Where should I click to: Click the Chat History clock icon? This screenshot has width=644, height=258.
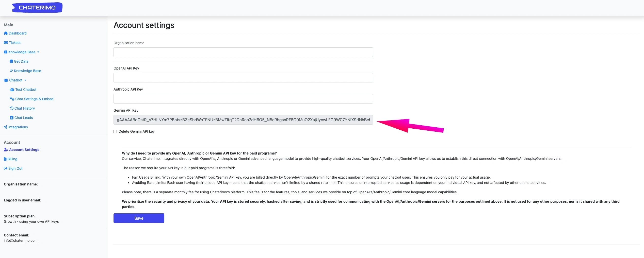[12, 108]
